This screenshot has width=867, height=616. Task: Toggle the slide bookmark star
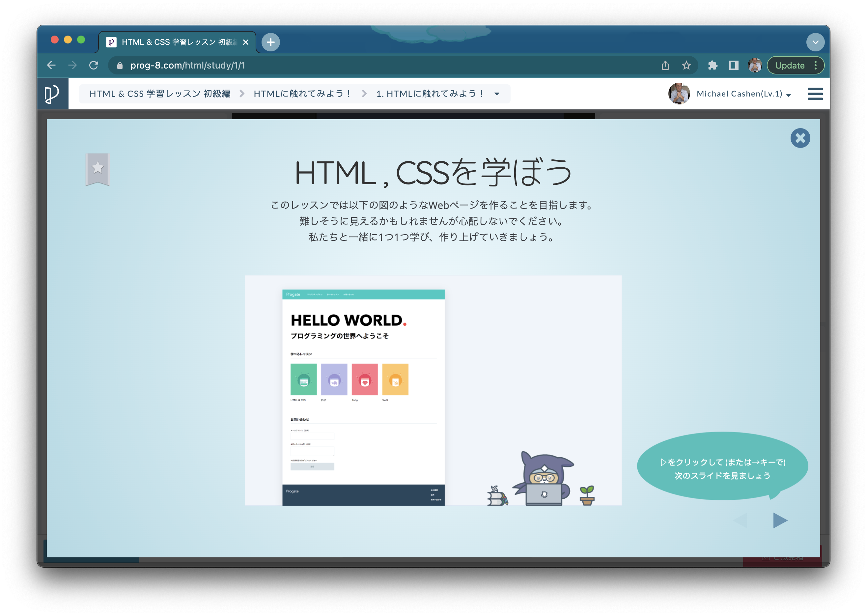tap(98, 169)
